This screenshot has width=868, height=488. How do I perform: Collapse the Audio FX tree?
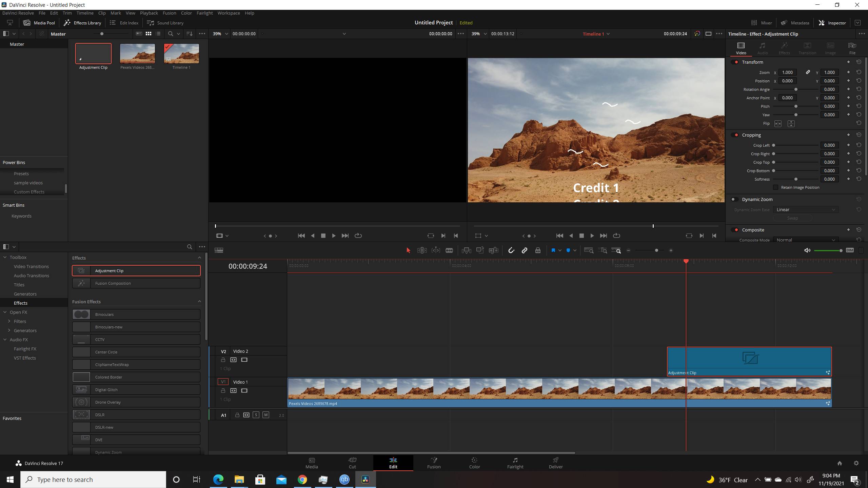pyautogui.click(x=5, y=340)
